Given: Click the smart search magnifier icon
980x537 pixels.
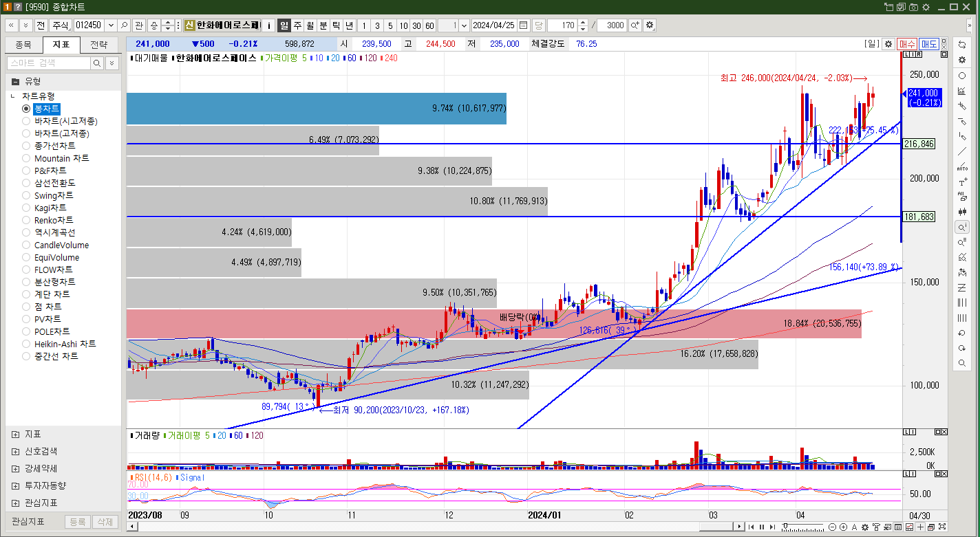Looking at the screenshot, I should pos(97,63).
